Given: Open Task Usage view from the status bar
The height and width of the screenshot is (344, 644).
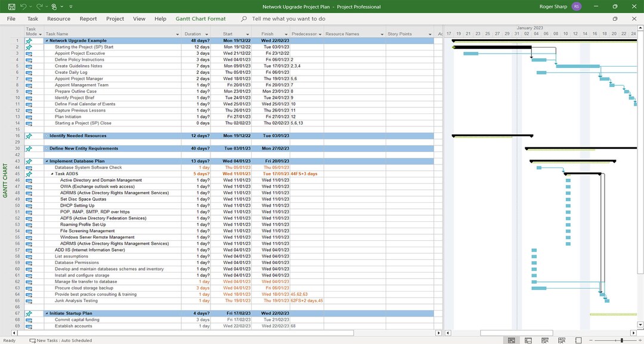Looking at the screenshot, I should pyautogui.click(x=529, y=340).
